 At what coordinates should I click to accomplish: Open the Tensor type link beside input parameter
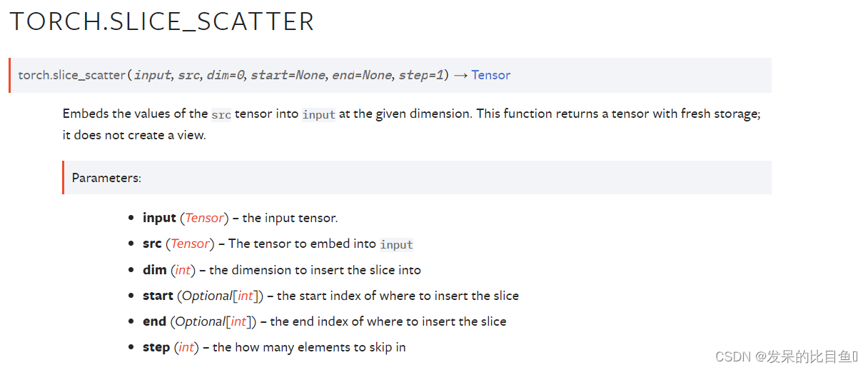coord(205,218)
